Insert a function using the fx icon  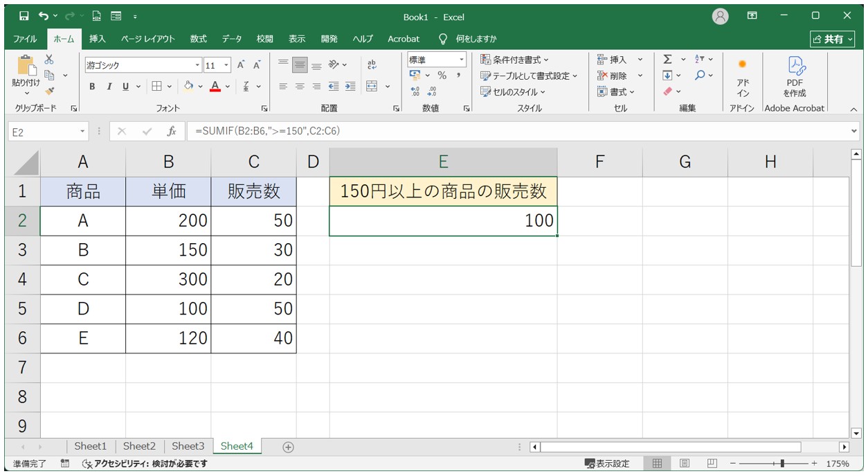coord(171,132)
